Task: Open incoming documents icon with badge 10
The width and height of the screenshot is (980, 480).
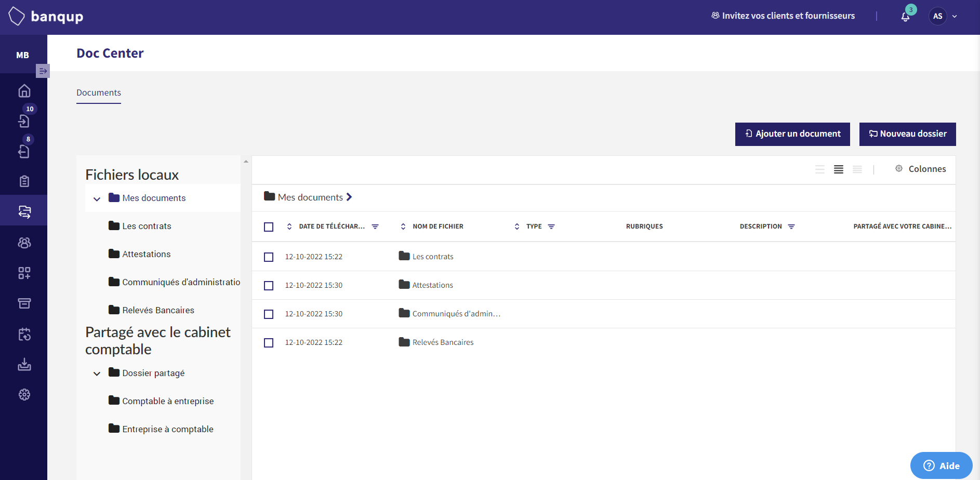Action: (24, 121)
